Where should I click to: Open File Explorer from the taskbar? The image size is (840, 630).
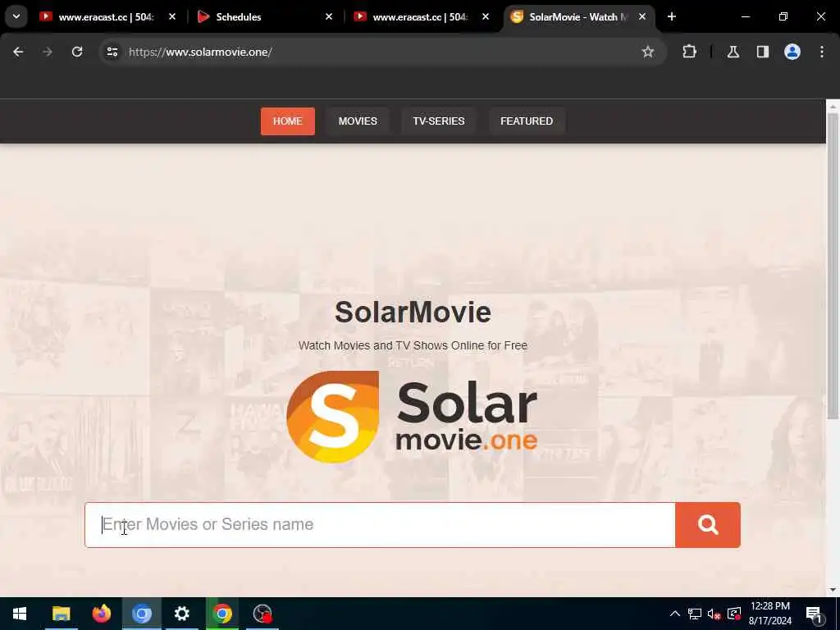61,614
